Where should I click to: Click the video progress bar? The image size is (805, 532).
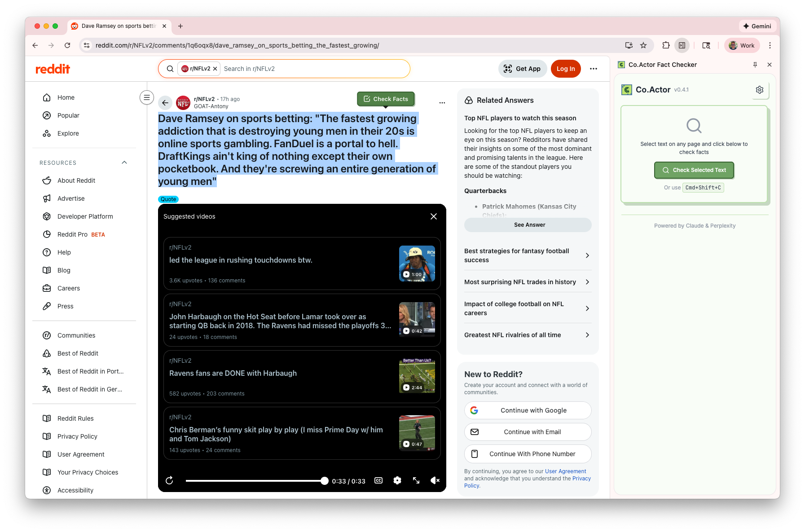[x=256, y=480]
